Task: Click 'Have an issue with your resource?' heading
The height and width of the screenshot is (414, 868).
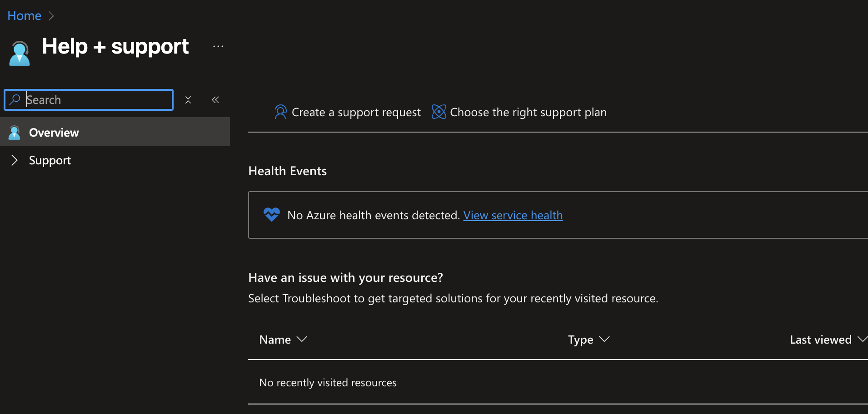Action: tap(345, 277)
